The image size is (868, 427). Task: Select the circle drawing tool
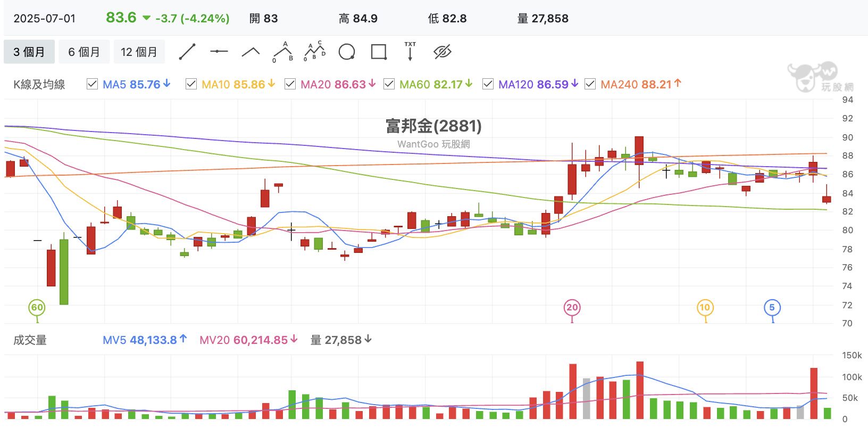[347, 52]
